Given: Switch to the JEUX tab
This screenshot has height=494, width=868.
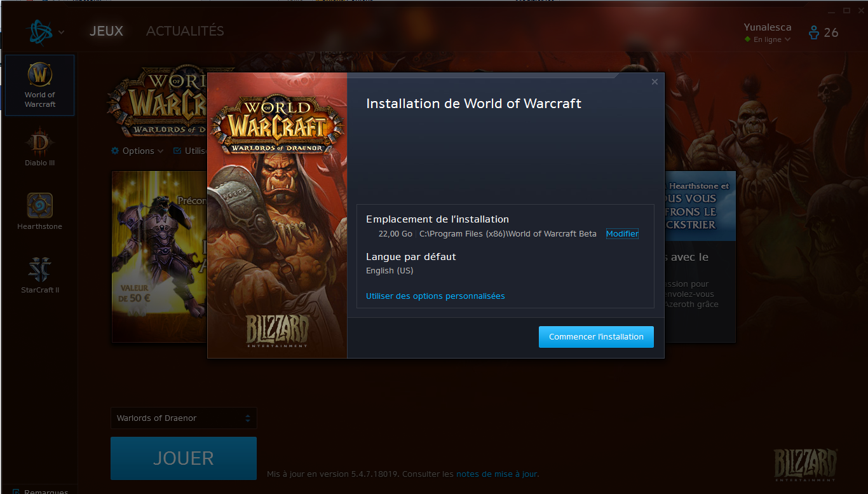Looking at the screenshot, I should point(106,31).
